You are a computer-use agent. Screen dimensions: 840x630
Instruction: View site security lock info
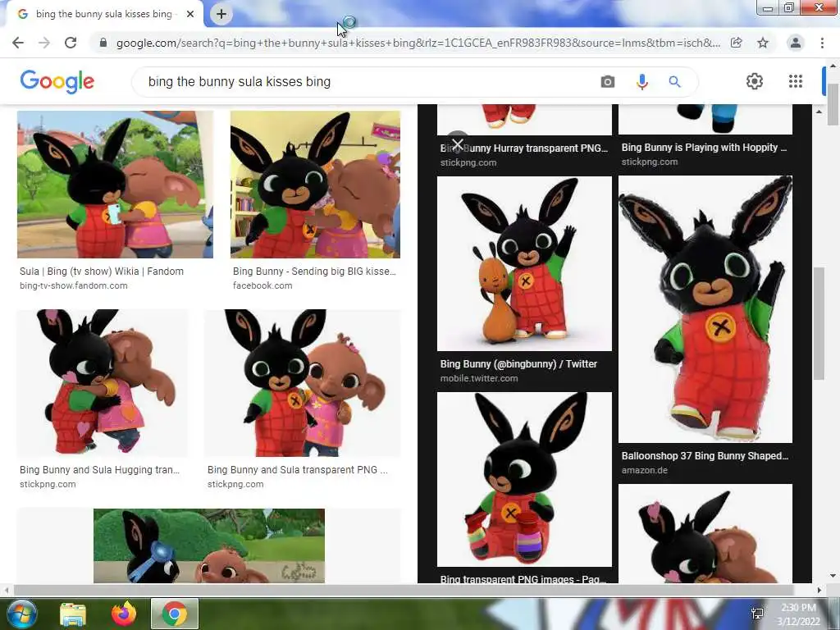[x=103, y=43]
